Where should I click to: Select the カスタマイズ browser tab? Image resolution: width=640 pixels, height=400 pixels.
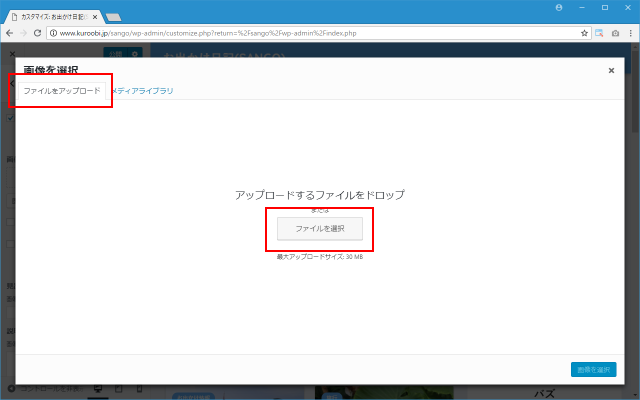pyautogui.click(x=53, y=17)
